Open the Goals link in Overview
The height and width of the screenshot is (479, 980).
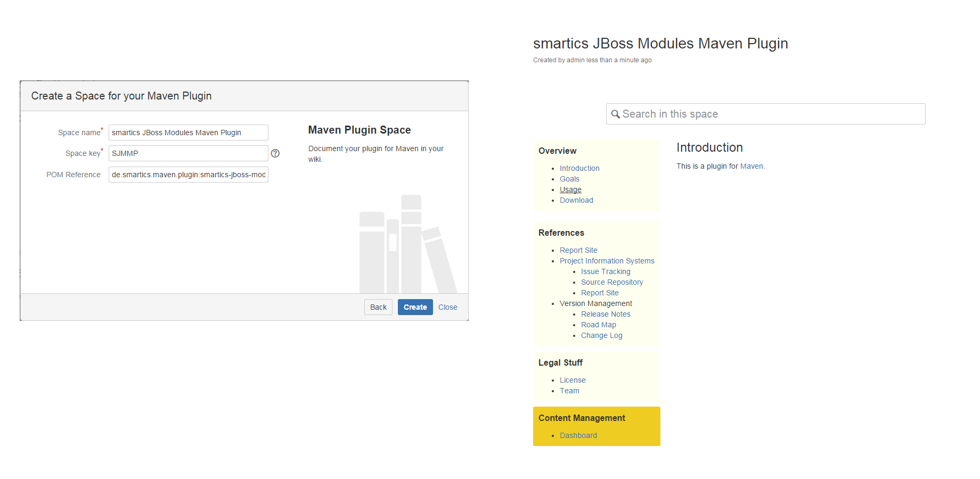tap(569, 179)
